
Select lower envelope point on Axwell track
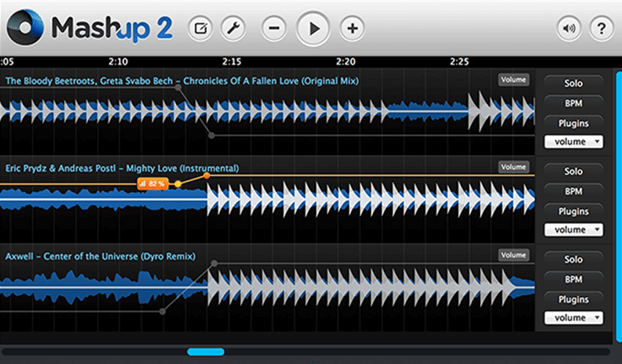coord(162,312)
